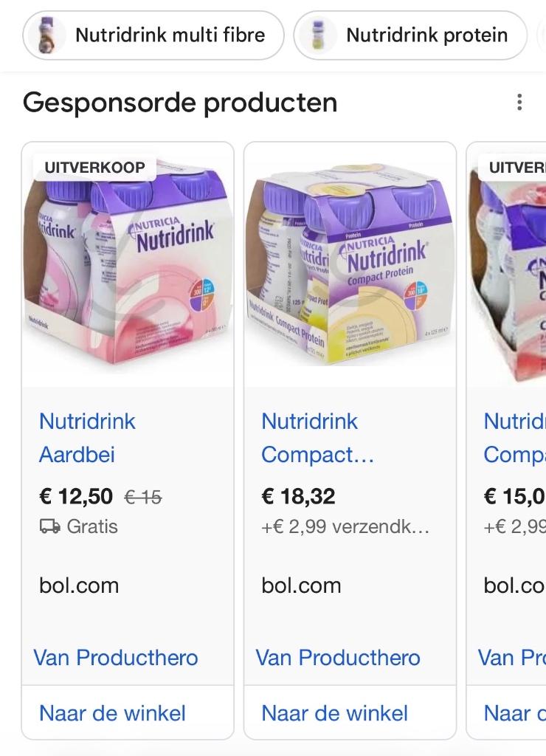
Task: Open the three-dot options menu next to Gesponsorde producten
Action: click(519, 101)
